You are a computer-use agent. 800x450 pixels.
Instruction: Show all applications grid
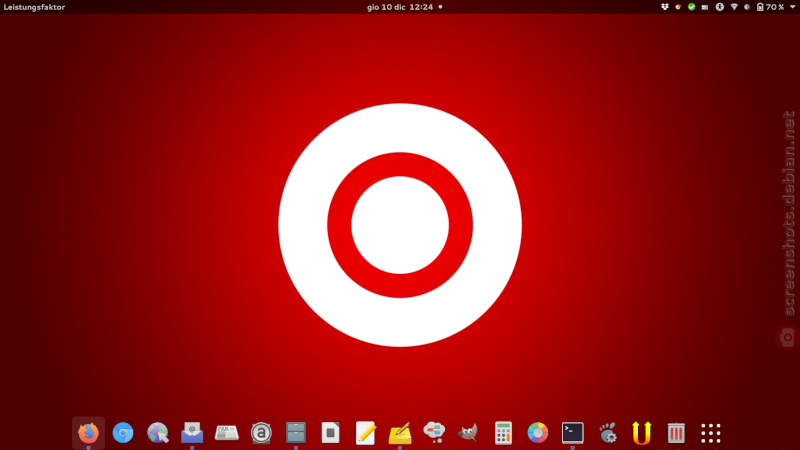[711, 433]
